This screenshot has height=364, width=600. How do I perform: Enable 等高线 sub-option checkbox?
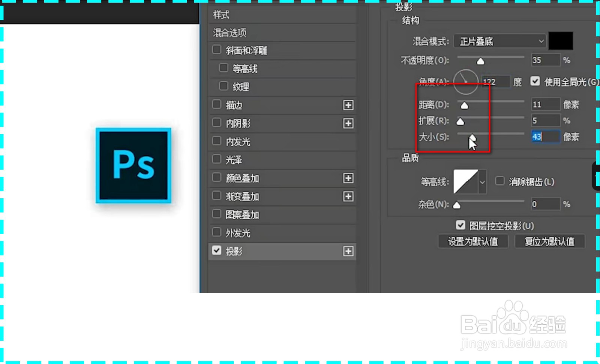223,68
